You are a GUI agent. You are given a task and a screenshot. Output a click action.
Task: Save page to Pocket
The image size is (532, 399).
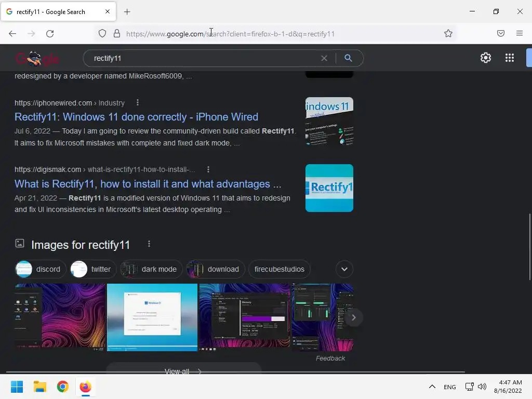pos(501,33)
